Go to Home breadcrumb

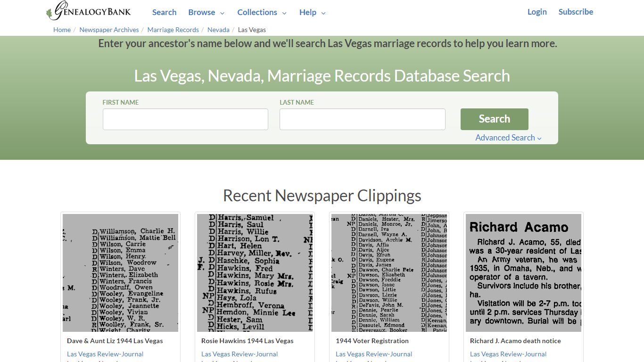62,30
